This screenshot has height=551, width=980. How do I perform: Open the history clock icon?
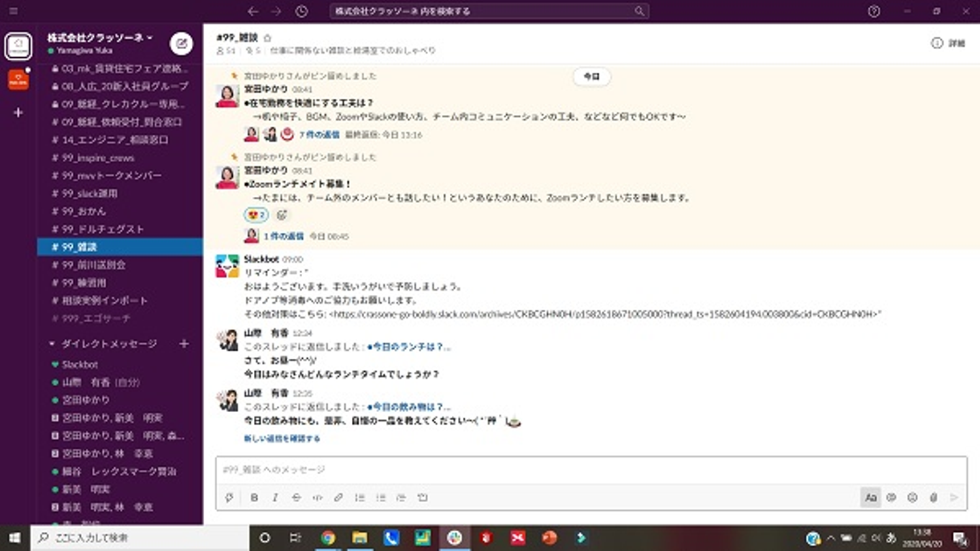point(301,12)
